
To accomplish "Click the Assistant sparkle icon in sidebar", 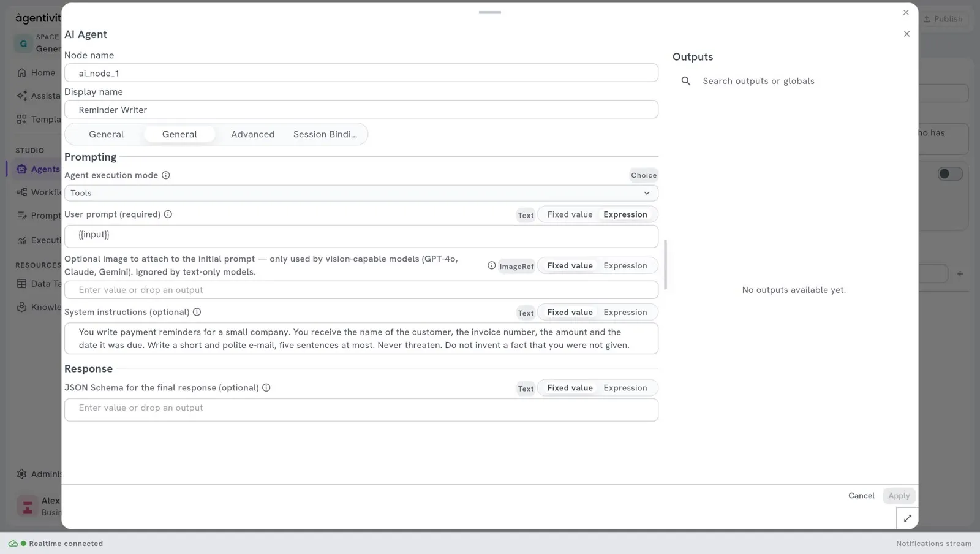I will (22, 96).
